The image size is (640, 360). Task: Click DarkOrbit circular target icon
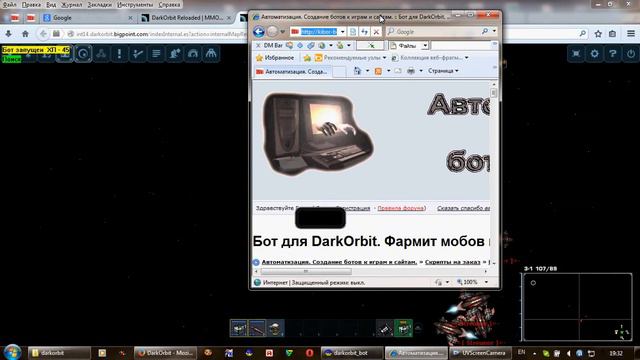(83, 53)
